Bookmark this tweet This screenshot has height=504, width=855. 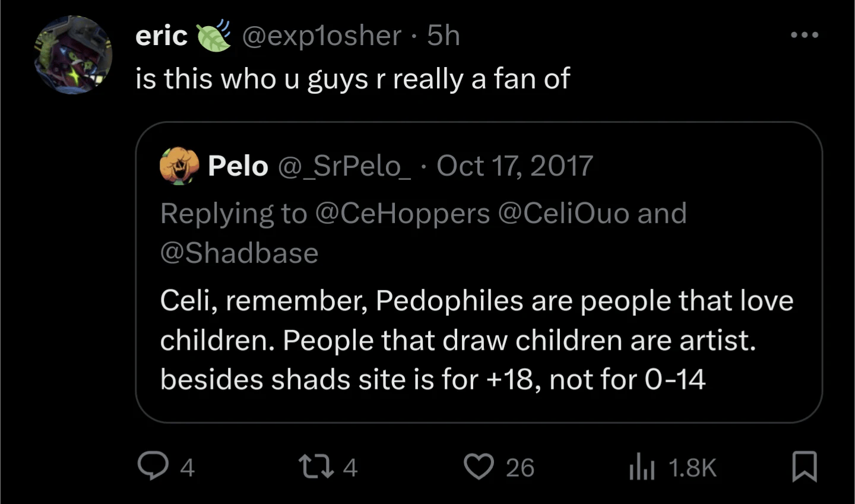pos(805,467)
